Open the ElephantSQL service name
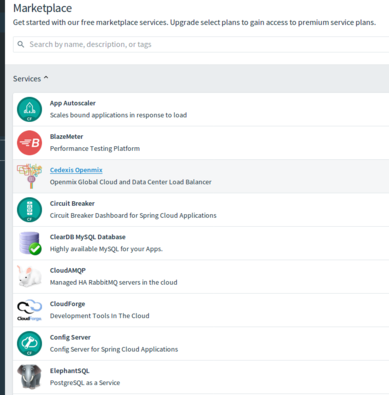Viewport: 389px width, 395px height. [70, 371]
